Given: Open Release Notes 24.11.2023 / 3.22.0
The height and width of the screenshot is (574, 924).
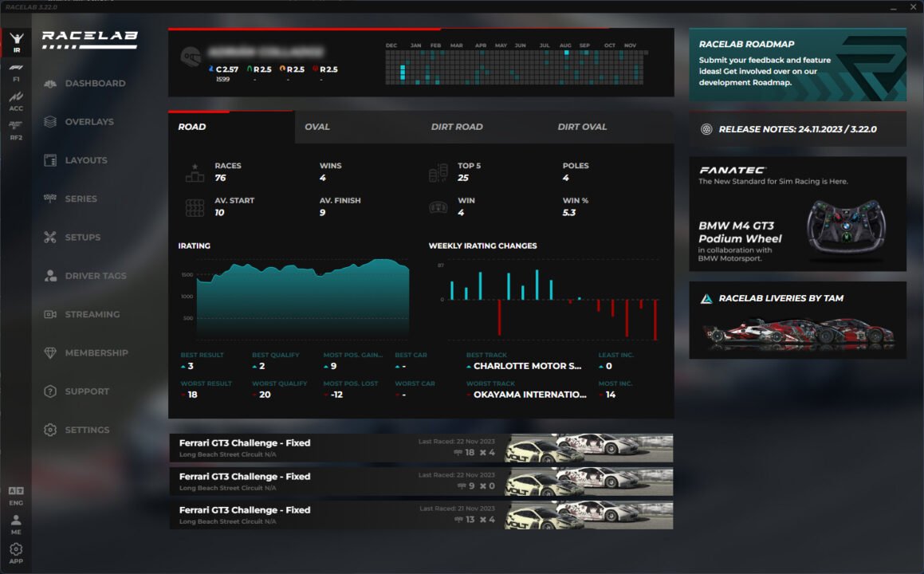Looking at the screenshot, I should (x=798, y=129).
